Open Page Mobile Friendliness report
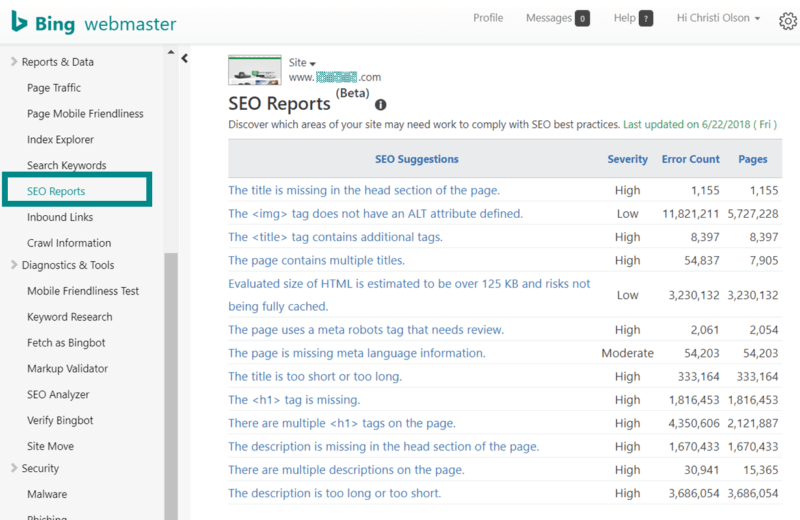 pos(85,114)
